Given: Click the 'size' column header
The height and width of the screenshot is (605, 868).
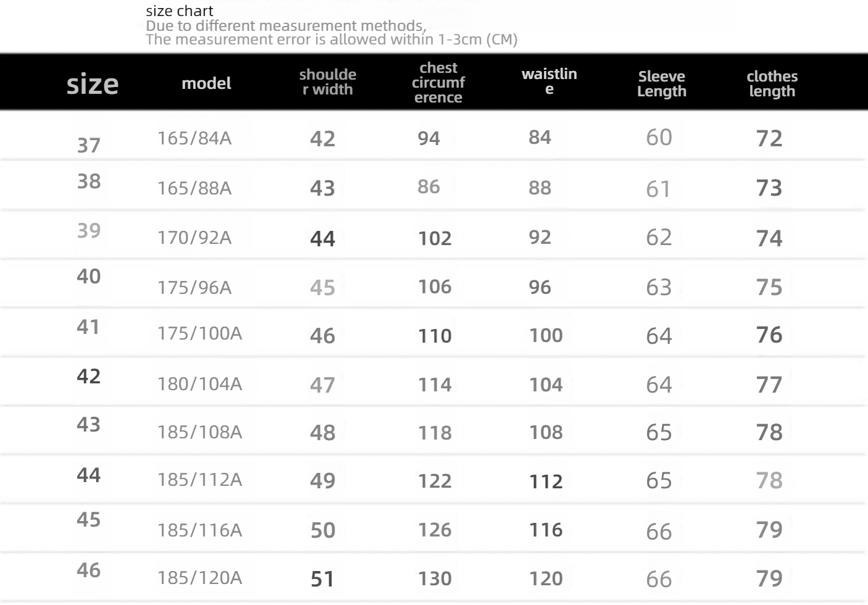Looking at the screenshot, I should tap(93, 83).
